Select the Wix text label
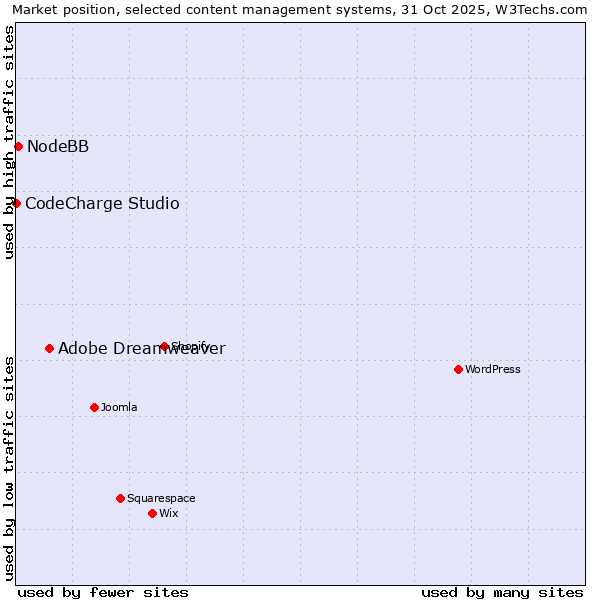The image size is (600, 600). (x=168, y=514)
